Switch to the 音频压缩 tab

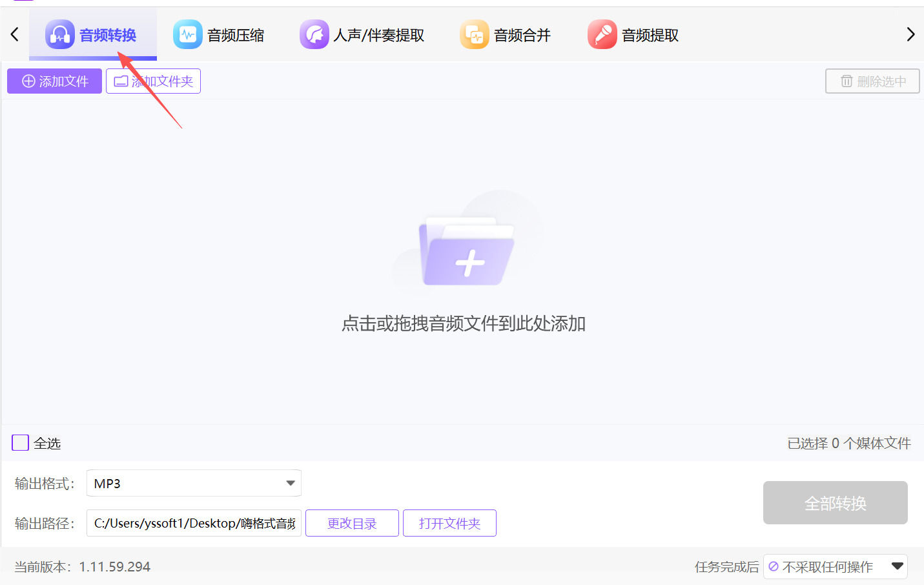pos(220,35)
